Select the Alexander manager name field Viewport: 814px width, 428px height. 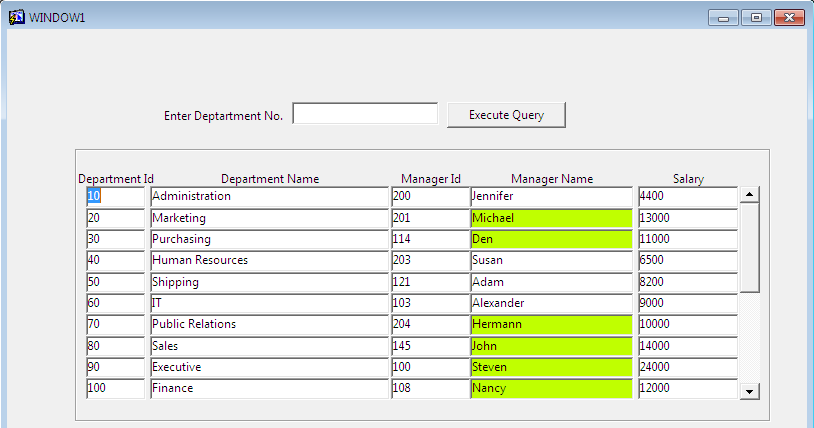pos(551,303)
